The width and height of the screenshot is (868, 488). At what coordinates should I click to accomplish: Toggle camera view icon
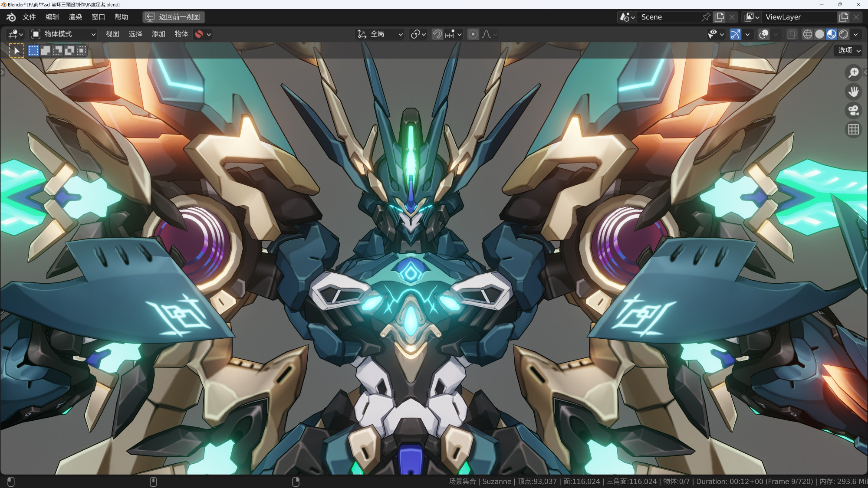(853, 111)
